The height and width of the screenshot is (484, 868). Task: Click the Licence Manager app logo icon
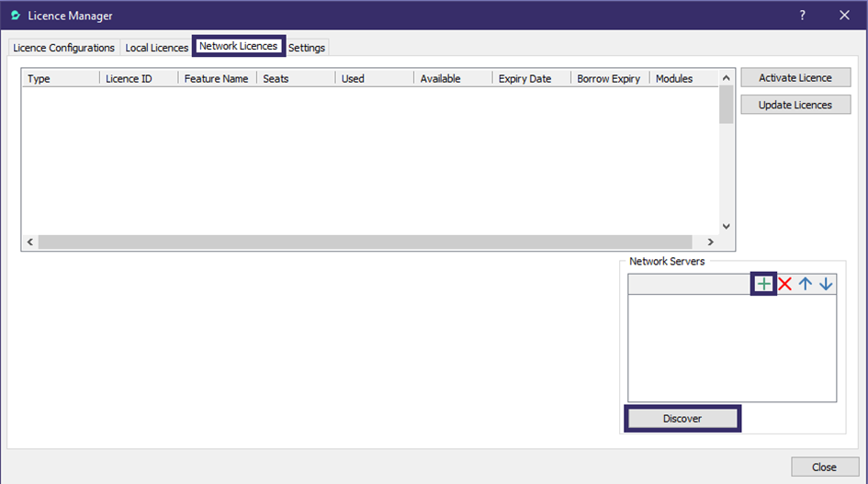point(15,15)
